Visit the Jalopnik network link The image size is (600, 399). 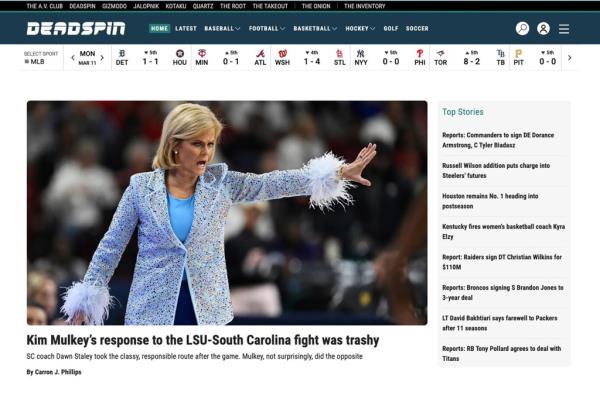click(146, 6)
